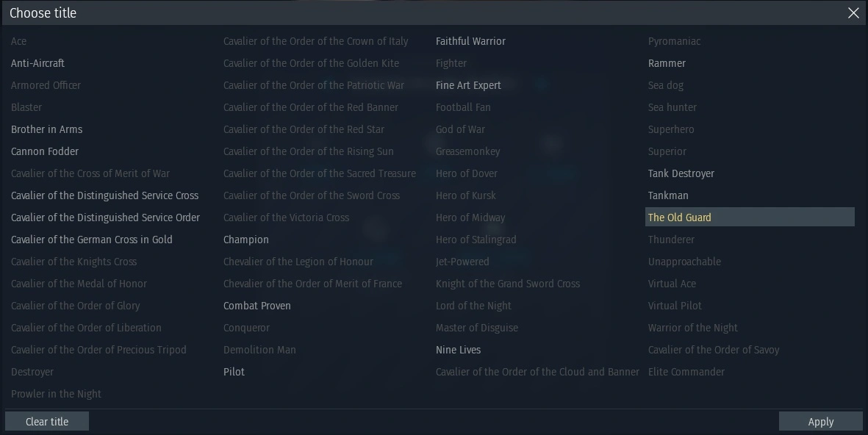Click the highlighted The Old Guard title
Viewport: 868px width, 435px height.
[x=680, y=217]
